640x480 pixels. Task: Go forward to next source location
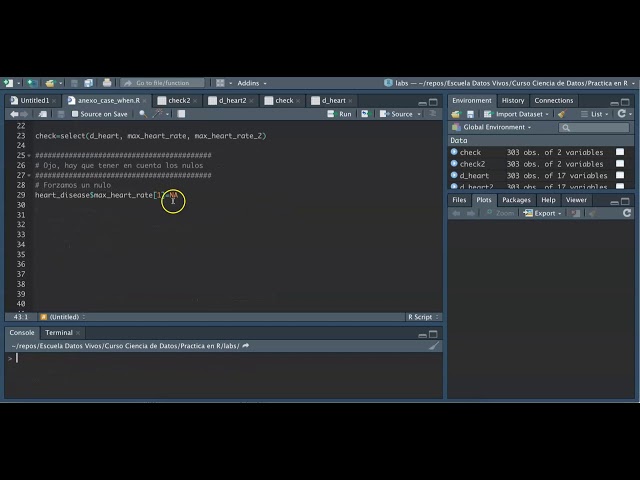(24, 114)
